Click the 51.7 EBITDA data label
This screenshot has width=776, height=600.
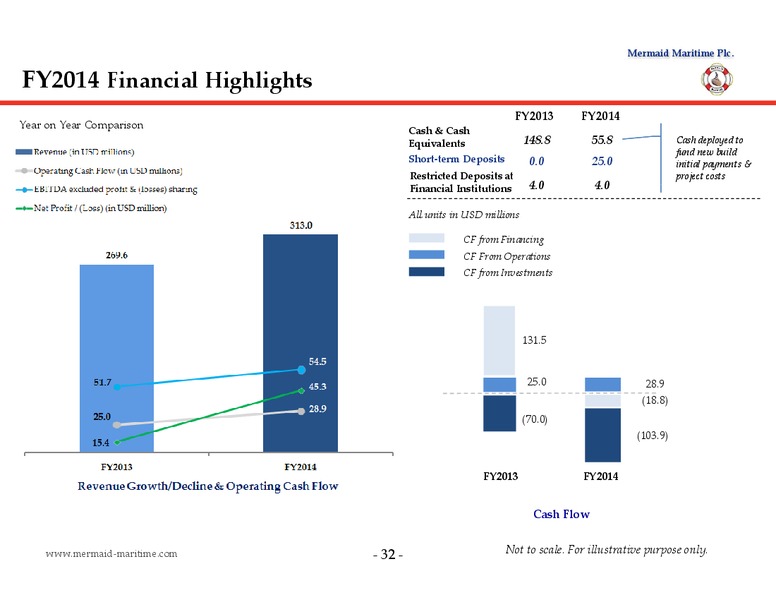[102, 382]
